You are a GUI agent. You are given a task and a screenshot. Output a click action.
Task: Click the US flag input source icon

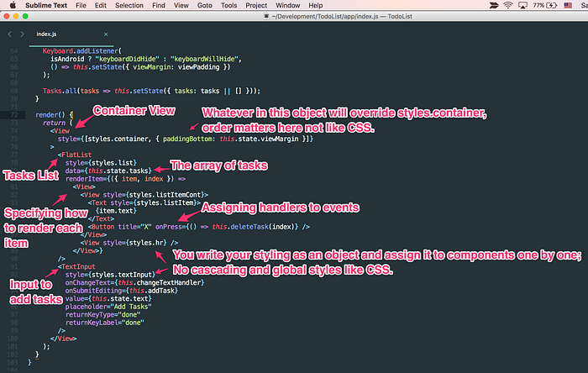pyautogui.click(x=568, y=5)
